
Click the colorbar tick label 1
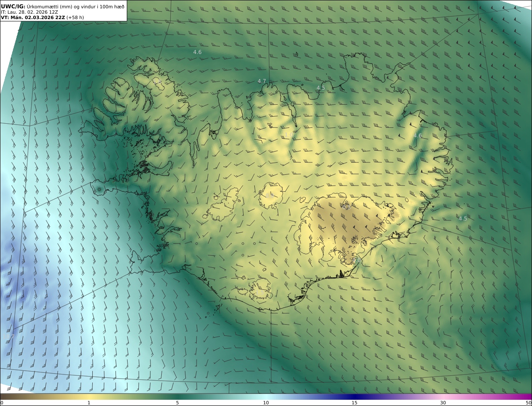[x=89, y=403]
